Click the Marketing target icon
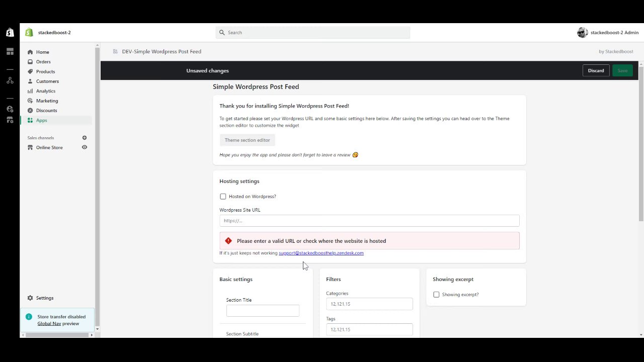This screenshot has width=644, height=362. click(x=30, y=101)
